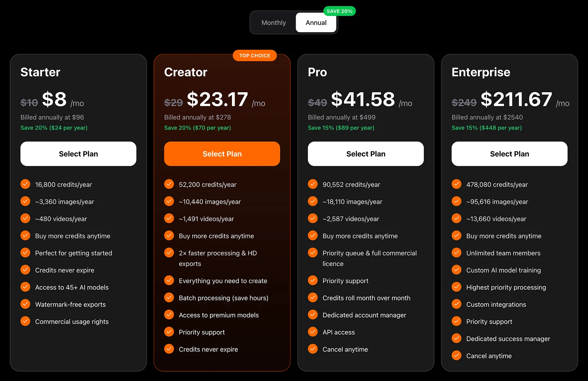Click the checkmark next to Watermark-free exports
588x381 pixels.
tap(25, 304)
